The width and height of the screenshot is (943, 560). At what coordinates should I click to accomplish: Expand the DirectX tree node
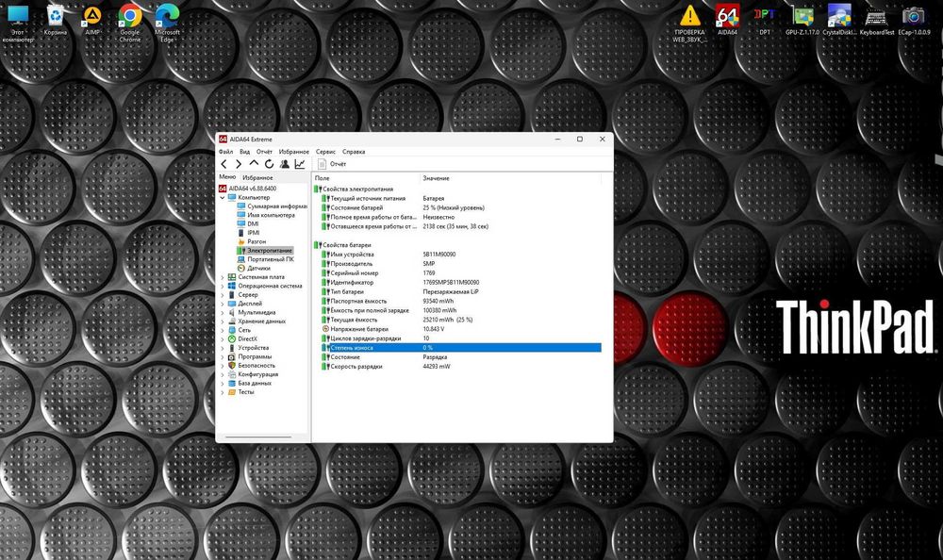point(222,338)
